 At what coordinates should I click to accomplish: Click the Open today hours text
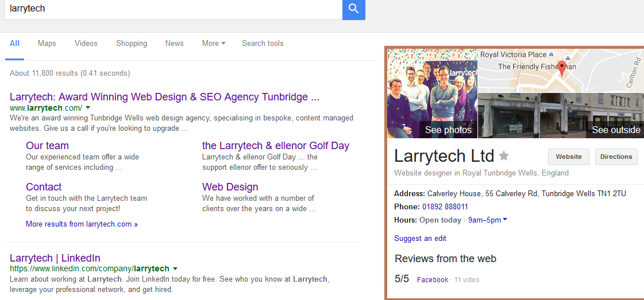coord(440,220)
